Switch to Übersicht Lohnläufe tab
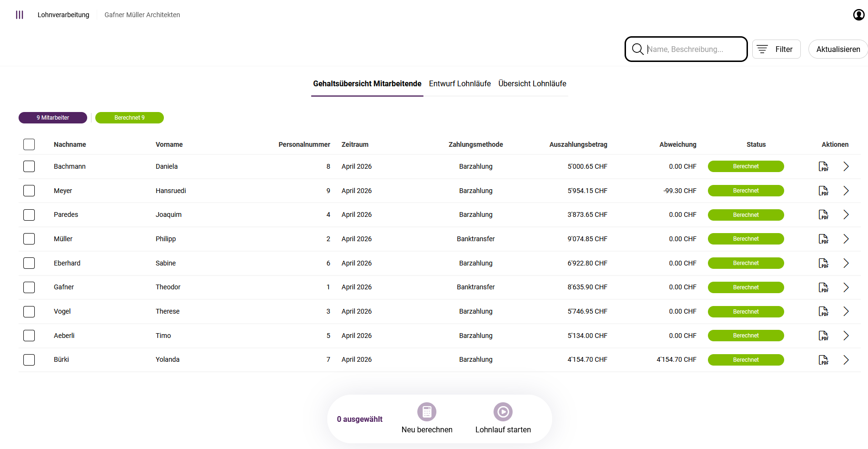The height and width of the screenshot is (449, 868). [x=532, y=84]
